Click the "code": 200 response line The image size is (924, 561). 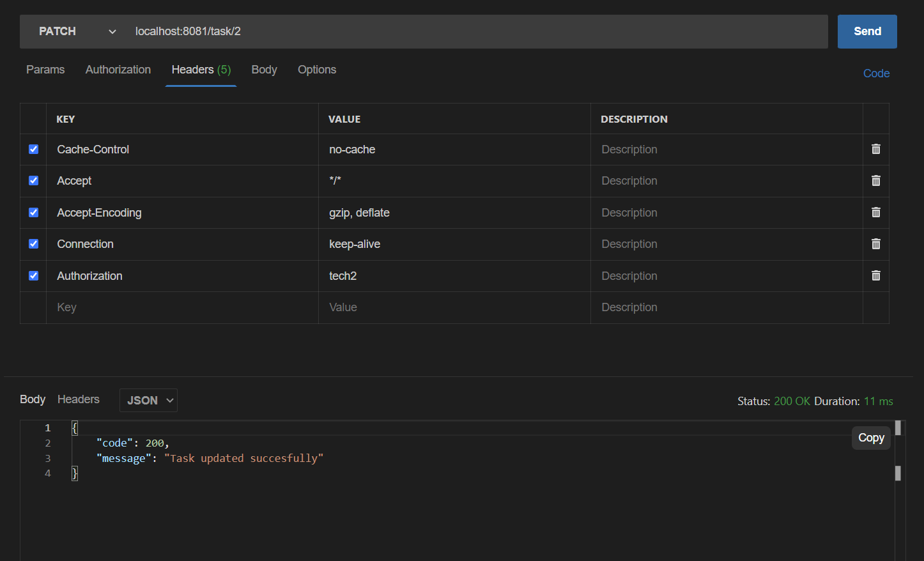tap(132, 443)
